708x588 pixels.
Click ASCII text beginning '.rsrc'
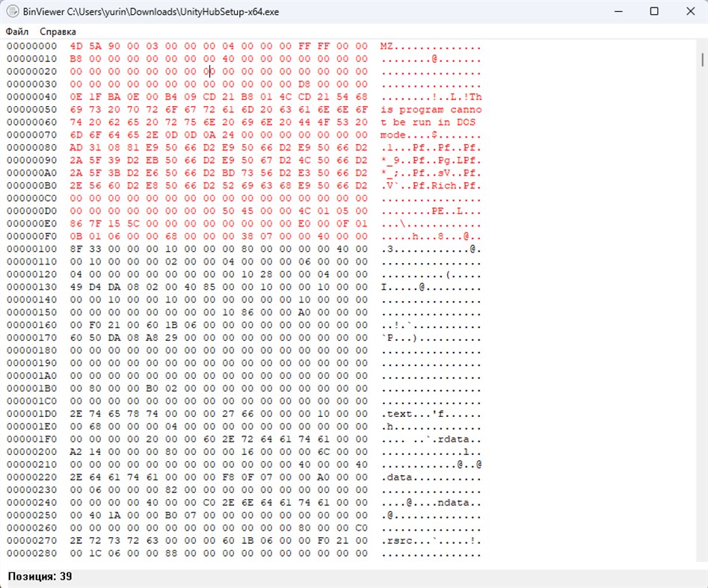tap(431, 541)
